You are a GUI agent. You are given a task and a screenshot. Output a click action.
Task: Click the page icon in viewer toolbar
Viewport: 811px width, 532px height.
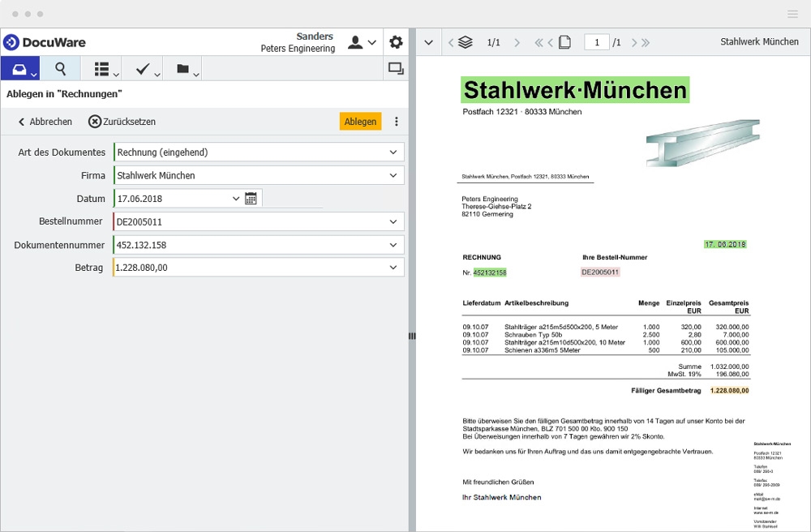[x=564, y=42]
